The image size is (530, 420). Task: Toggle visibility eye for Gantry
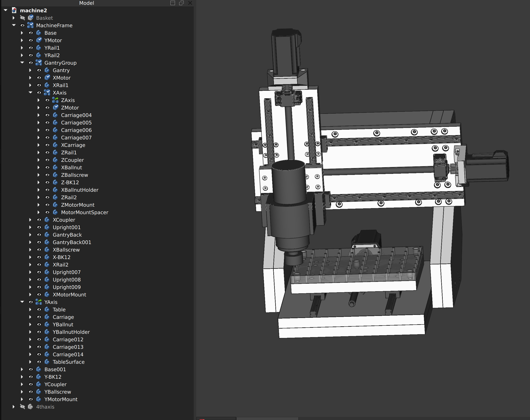(x=39, y=70)
